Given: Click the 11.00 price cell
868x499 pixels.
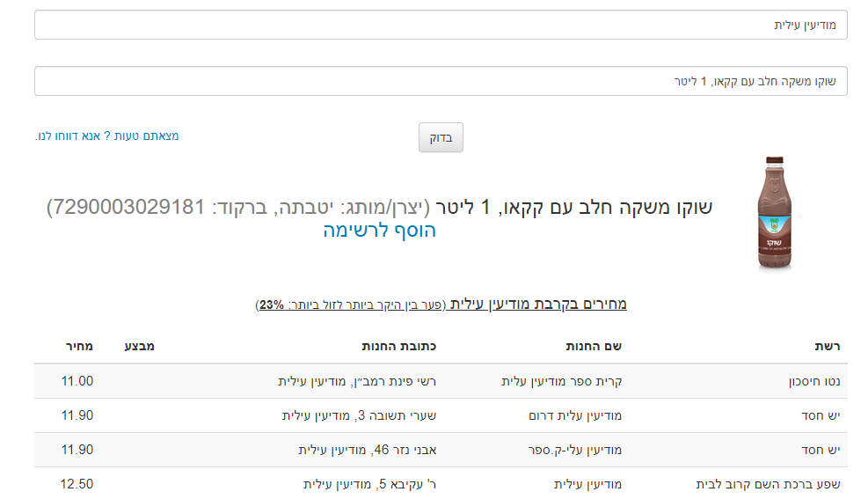Looking at the screenshot, I should click(x=77, y=381).
